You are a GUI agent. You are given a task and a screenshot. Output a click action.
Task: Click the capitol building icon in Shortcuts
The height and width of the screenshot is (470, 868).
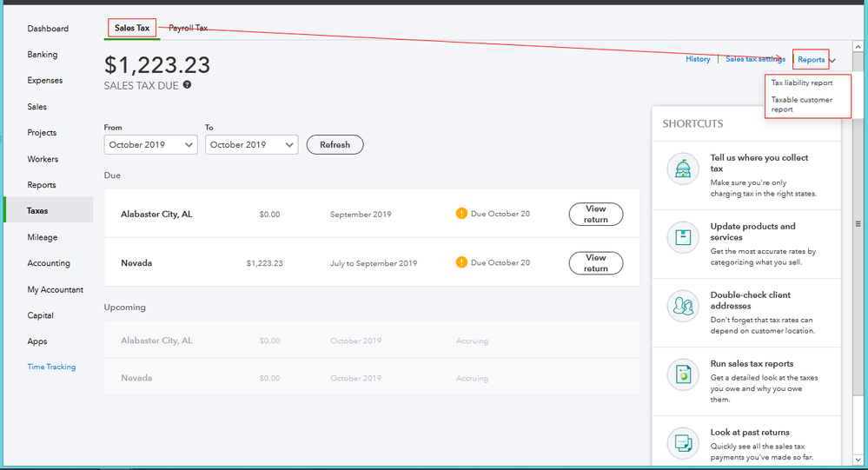pos(683,169)
